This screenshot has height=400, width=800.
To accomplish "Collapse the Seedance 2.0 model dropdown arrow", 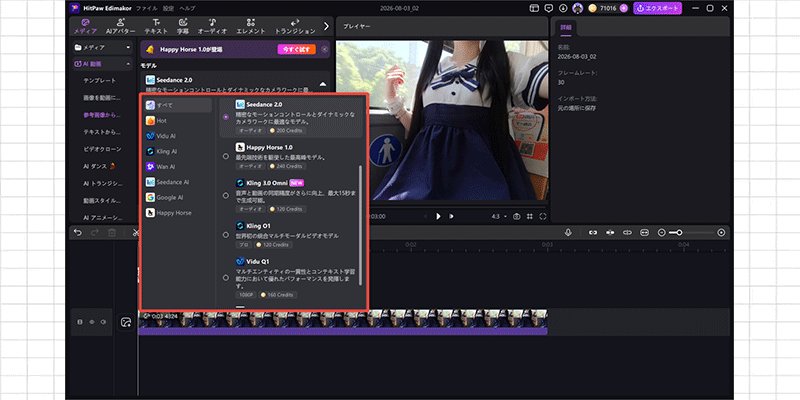I will click(322, 84).
